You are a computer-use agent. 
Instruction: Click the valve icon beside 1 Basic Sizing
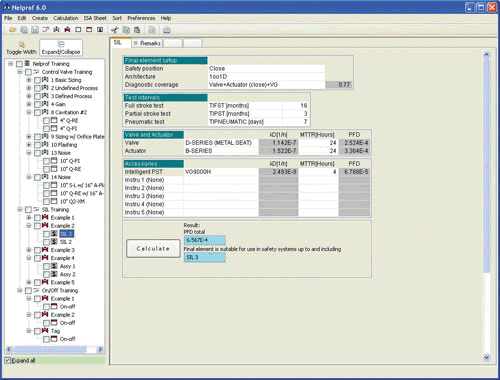click(x=45, y=80)
